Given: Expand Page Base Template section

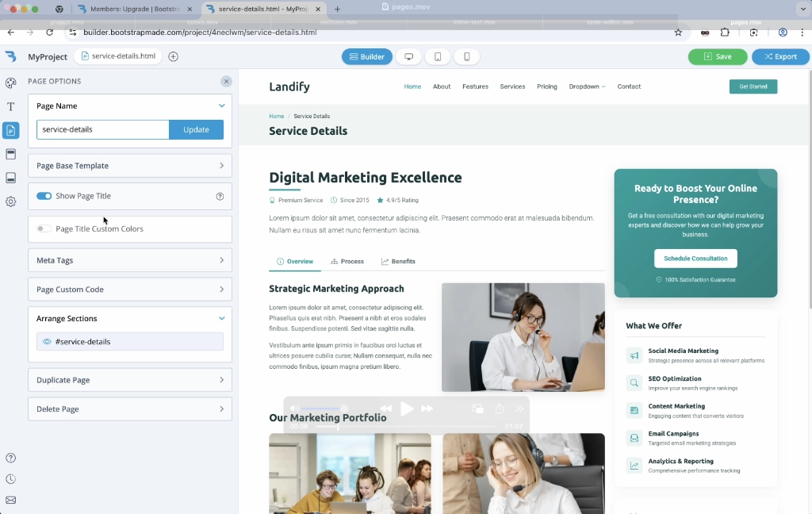Looking at the screenshot, I should (x=130, y=166).
